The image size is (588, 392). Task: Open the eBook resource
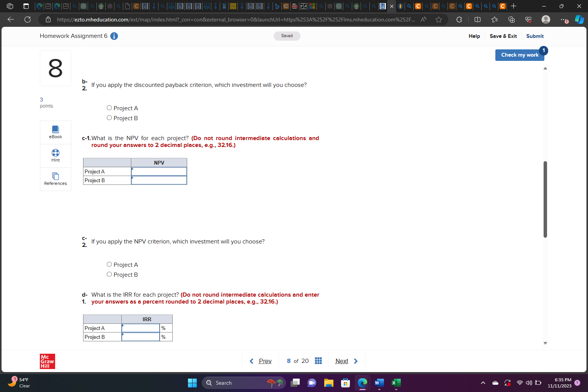point(55,132)
